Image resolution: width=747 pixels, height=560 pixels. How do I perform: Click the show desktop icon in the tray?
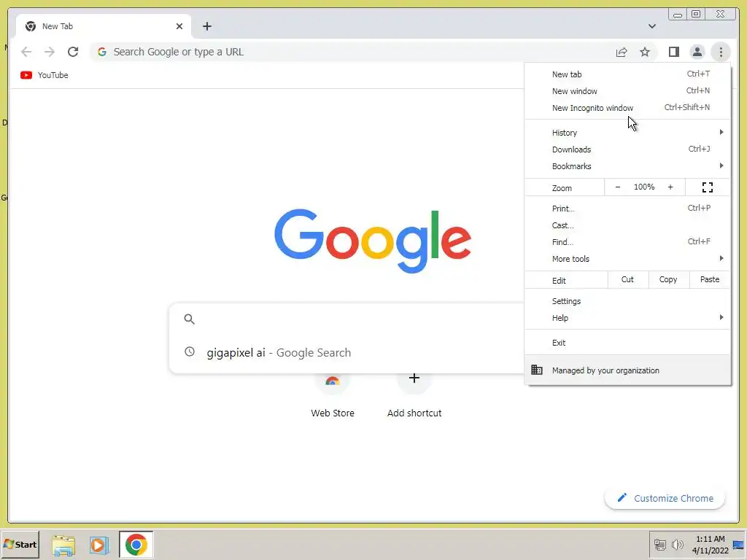click(x=738, y=544)
